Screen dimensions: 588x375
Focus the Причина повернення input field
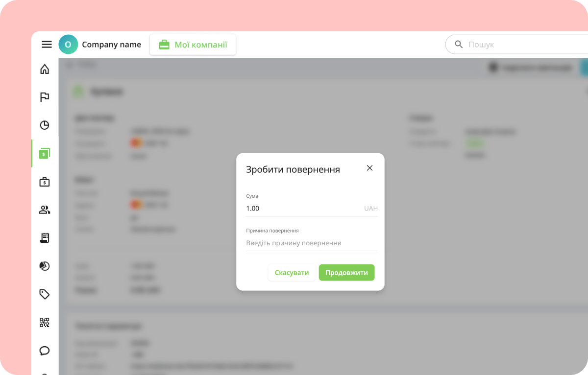click(312, 243)
